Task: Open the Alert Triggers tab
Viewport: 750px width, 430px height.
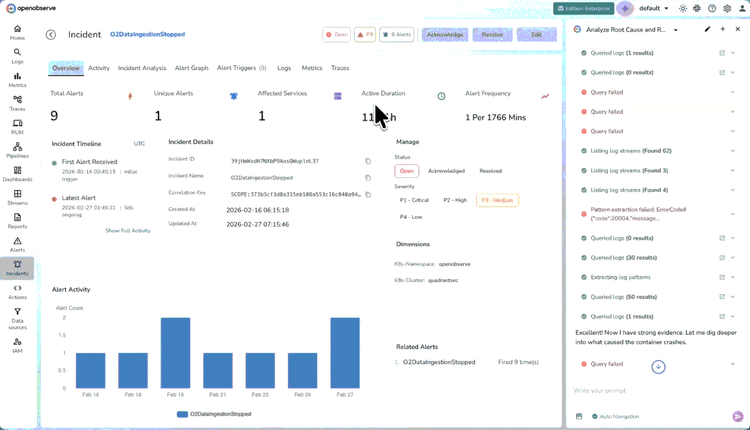Action: tap(241, 68)
